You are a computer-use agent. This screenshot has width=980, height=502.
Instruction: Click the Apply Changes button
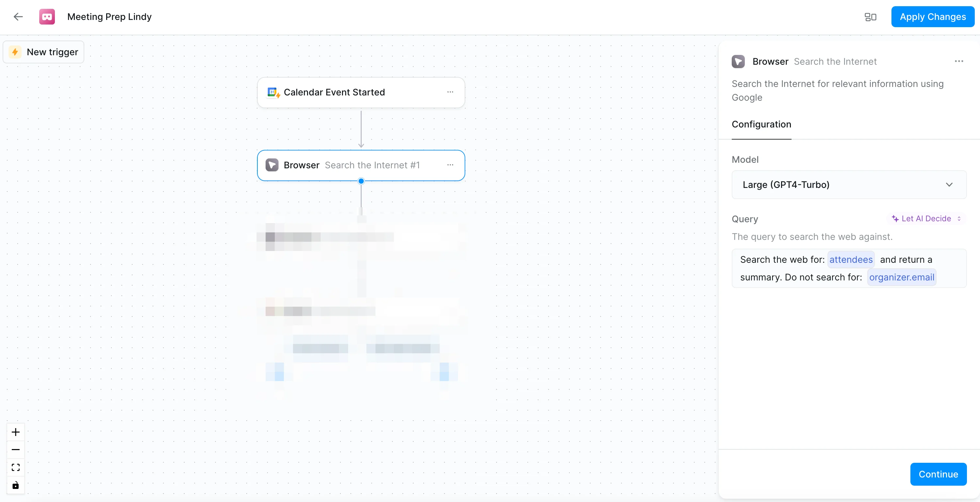(932, 17)
